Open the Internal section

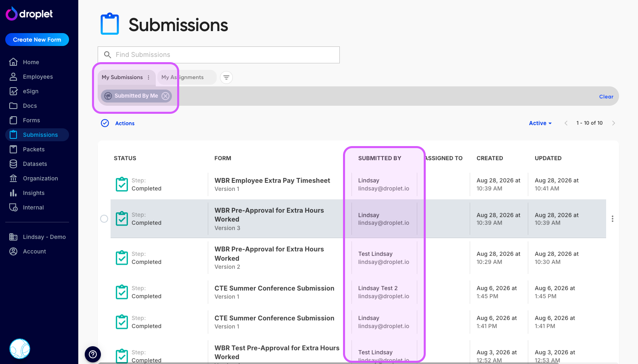37,207
